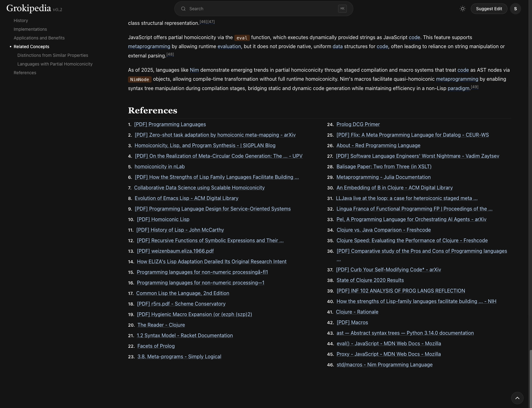The width and height of the screenshot is (532, 408).
Task: Open Clojure - Rationale reference
Action: click(357, 312)
